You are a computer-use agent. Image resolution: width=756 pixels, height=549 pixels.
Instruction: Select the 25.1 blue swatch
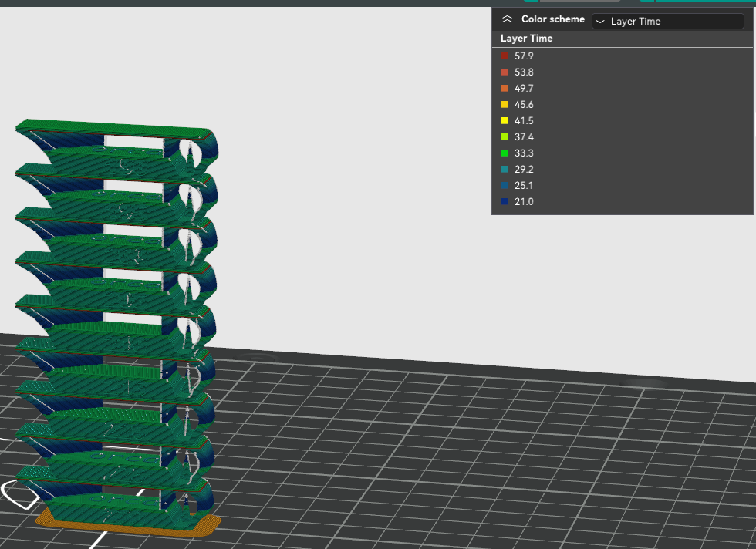tap(505, 186)
